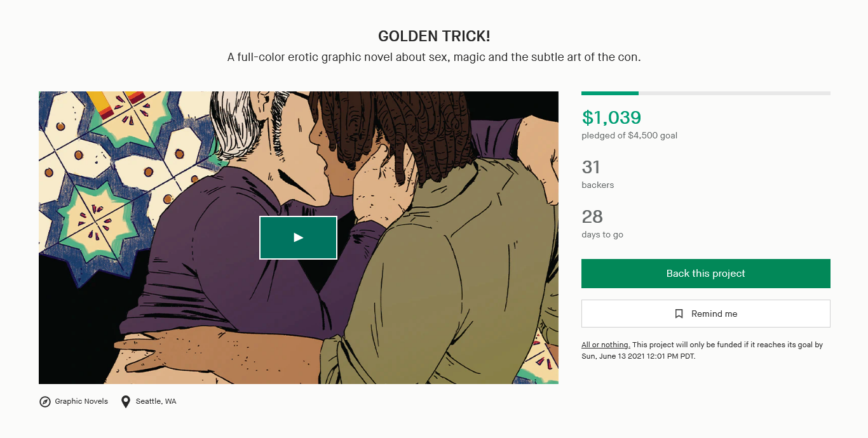The width and height of the screenshot is (868, 438).
Task: Click the green filled part of funding bar
Action: click(610, 93)
